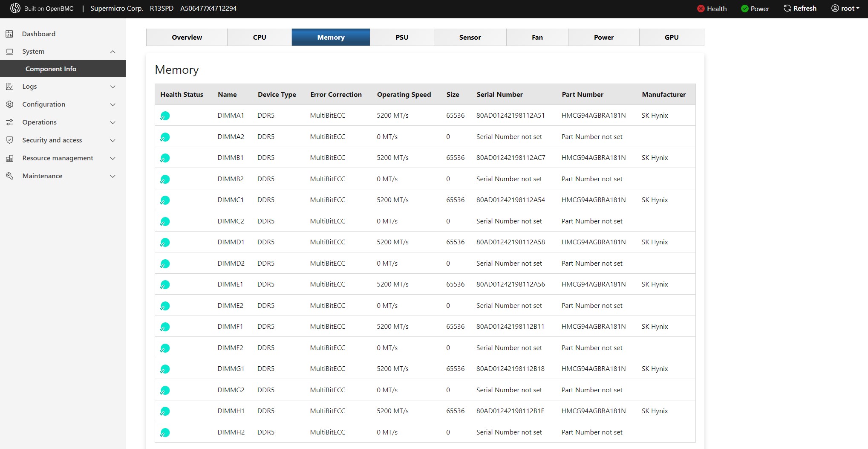Click the Configuration gear icon

click(x=9, y=104)
